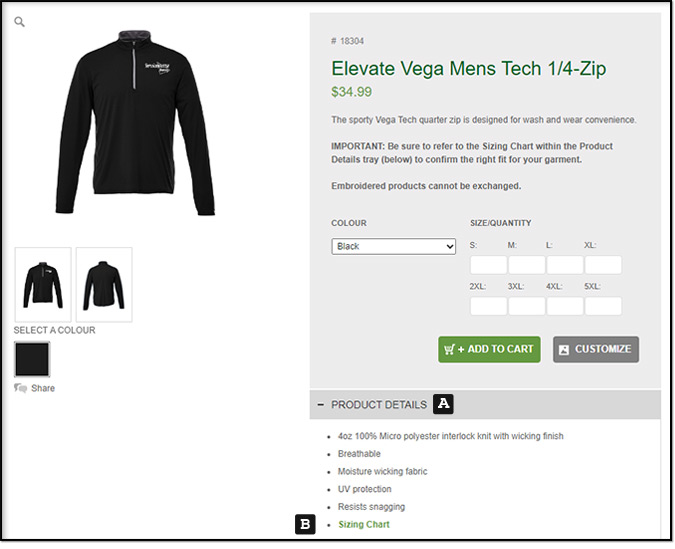
Task: Click the main black quarter-zip product image
Action: click(x=135, y=123)
